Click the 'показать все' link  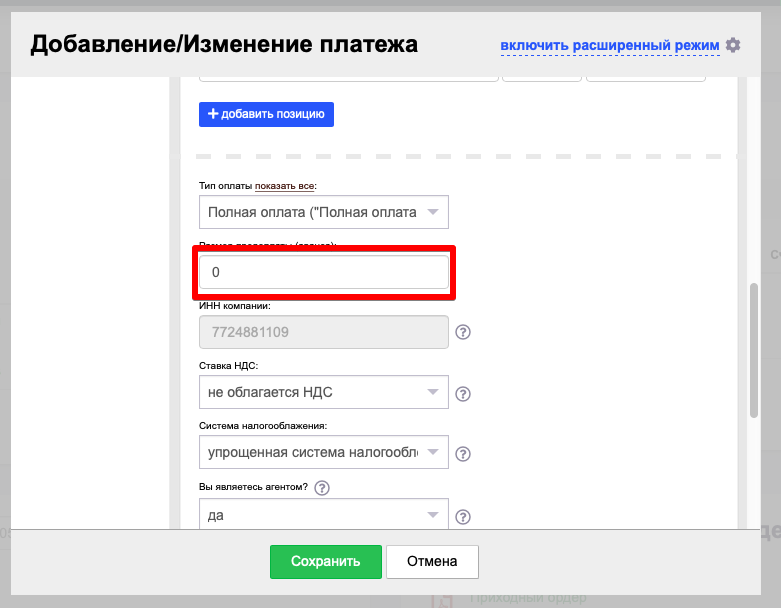284,186
